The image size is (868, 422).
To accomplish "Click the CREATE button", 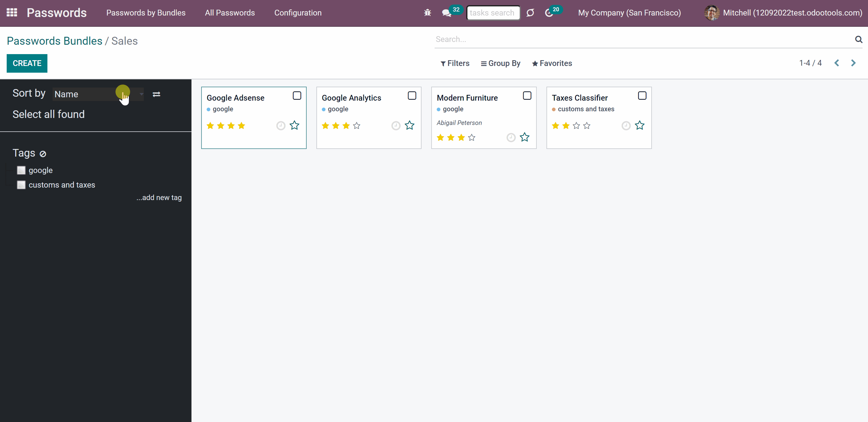I will click(x=27, y=63).
